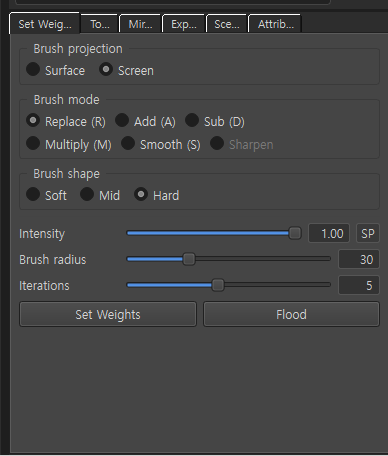The width and height of the screenshot is (388, 456).
Task: Select Screen brush projection
Action: tap(127, 70)
